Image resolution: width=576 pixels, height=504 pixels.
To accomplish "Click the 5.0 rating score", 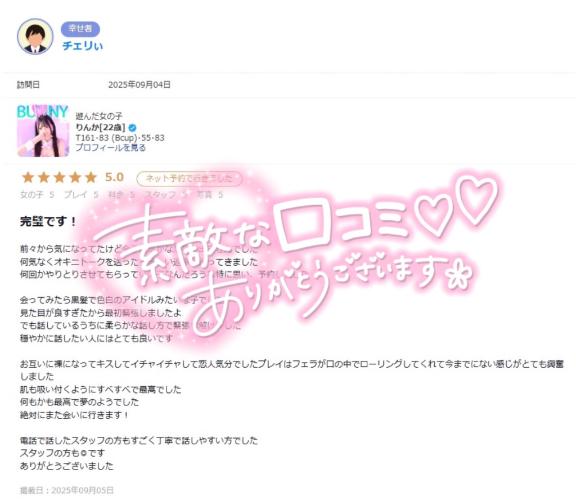I will click(x=114, y=177).
